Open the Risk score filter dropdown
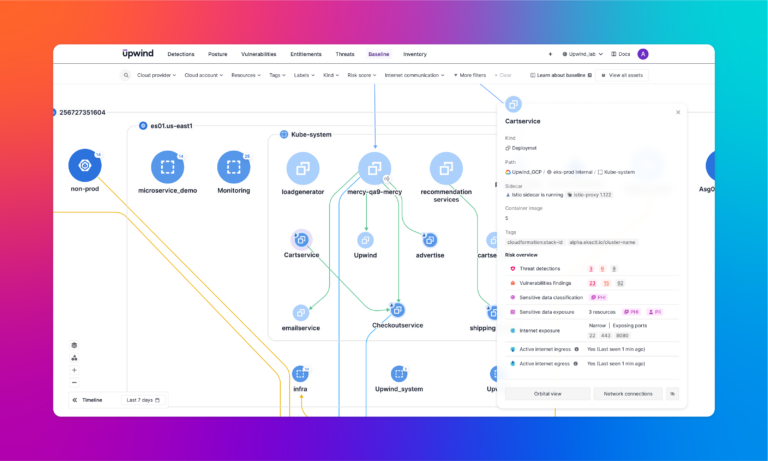This screenshot has width=768, height=461. pyautogui.click(x=362, y=75)
